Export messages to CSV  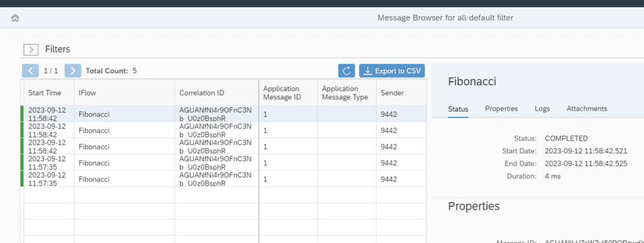click(x=392, y=70)
